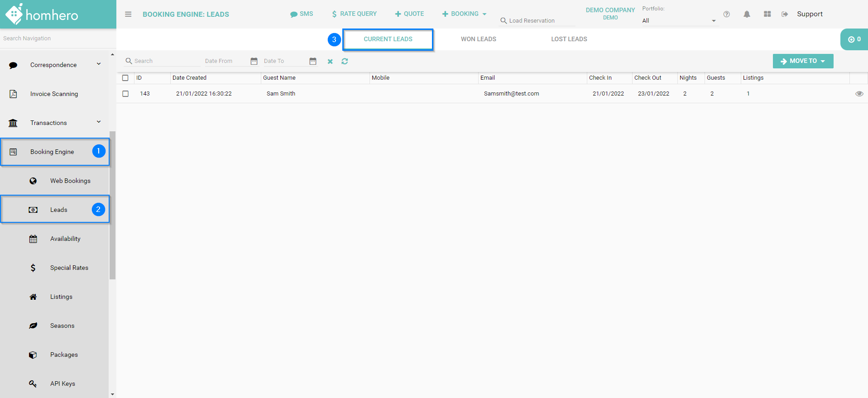Open the apps grid icon
Screen dimensions: 868x398
coord(767,14)
